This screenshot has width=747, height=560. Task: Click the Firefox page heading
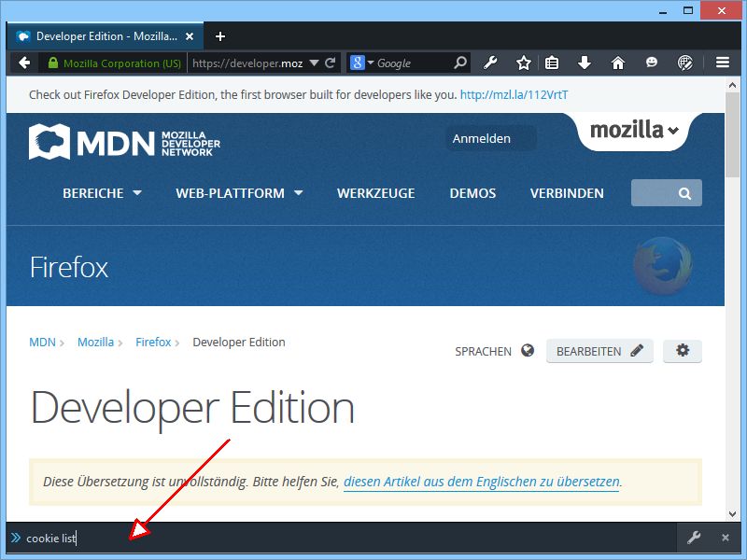click(69, 267)
